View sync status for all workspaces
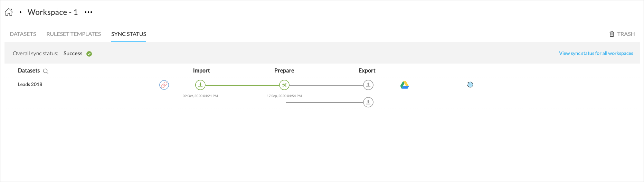This screenshot has height=182, width=644. pos(596,53)
